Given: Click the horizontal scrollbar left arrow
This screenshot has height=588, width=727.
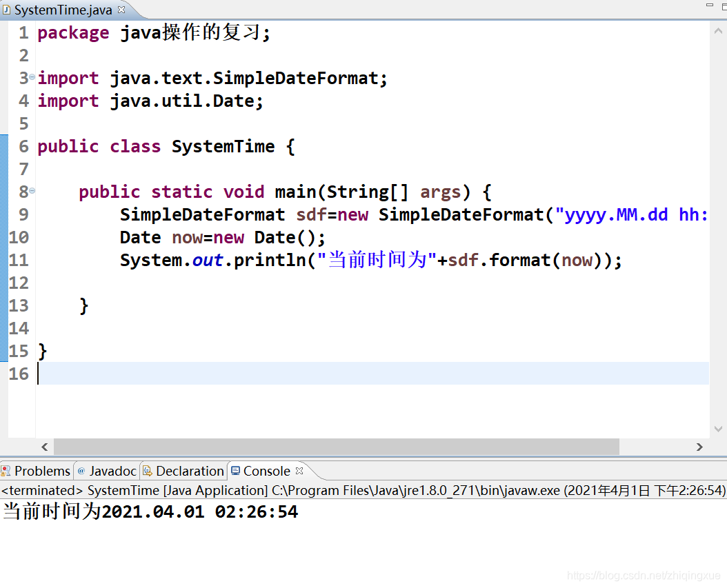Looking at the screenshot, I should [x=45, y=447].
